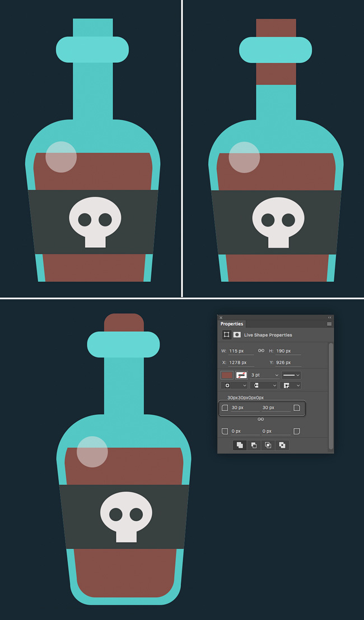Edit the shape height H field
The image size is (364, 620).
pyautogui.click(x=288, y=351)
